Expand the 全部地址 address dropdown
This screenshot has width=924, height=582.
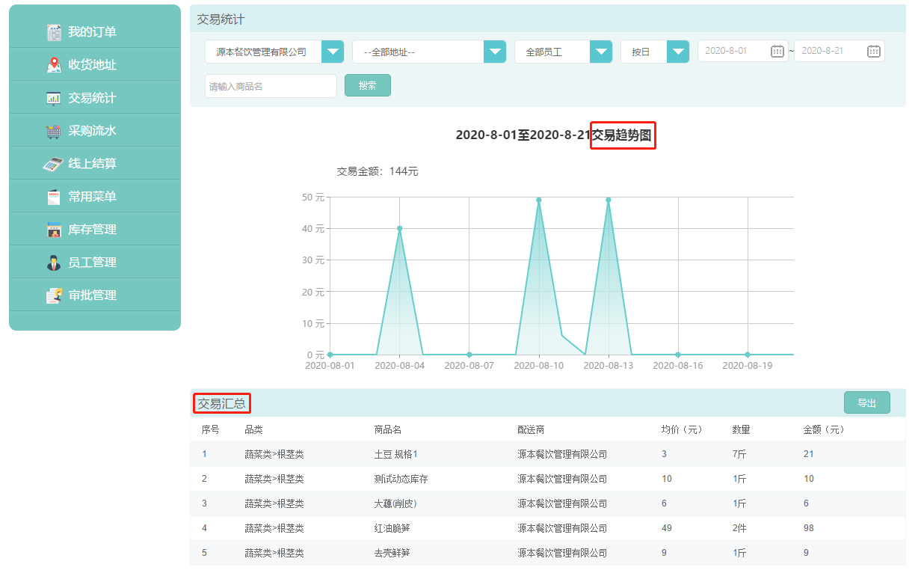[x=494, y=51]
